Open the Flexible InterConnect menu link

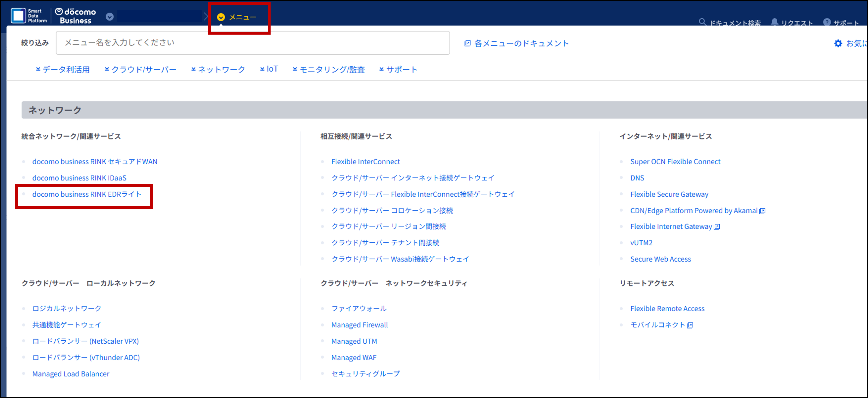point(365,162)
